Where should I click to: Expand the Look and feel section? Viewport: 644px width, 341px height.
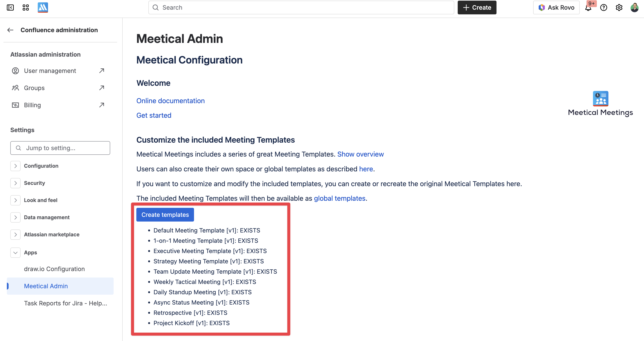(15, 200)
